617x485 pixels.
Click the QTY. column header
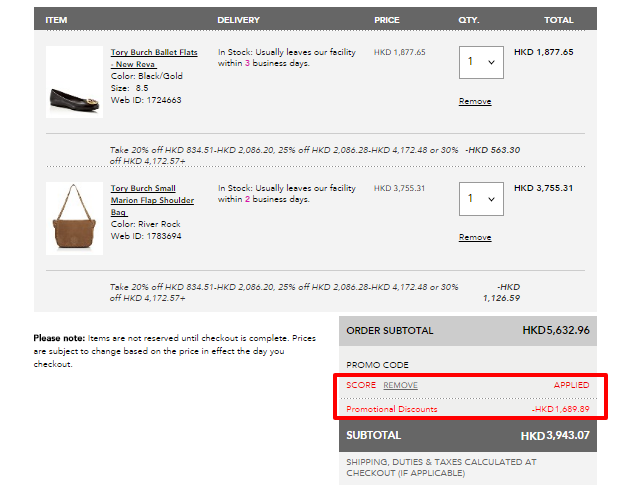pos(469,20)
